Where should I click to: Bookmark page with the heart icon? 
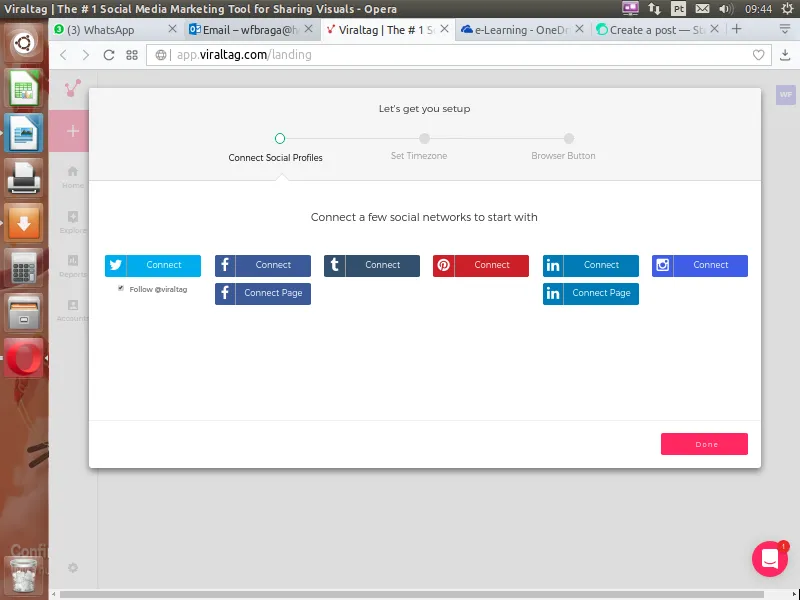[759, 55]
